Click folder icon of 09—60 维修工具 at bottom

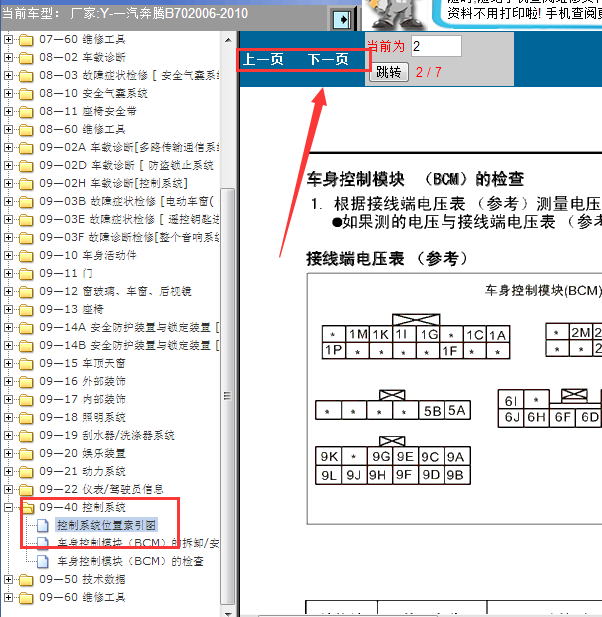(26, 598)
